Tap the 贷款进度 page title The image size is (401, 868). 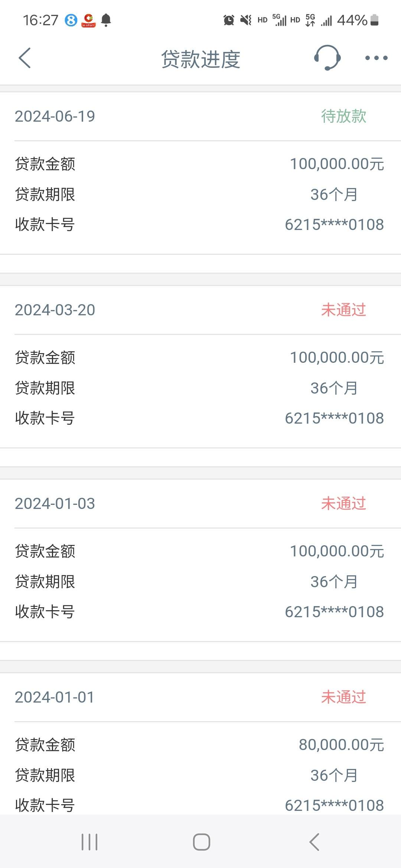[x=201, y=59]
